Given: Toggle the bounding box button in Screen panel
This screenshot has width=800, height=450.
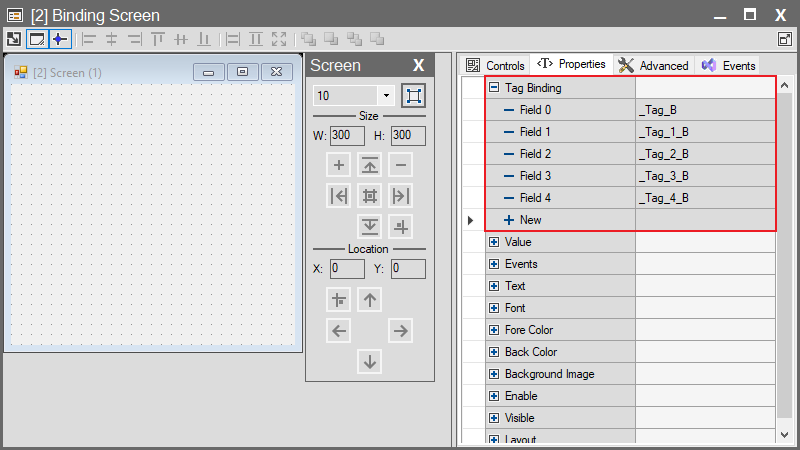Looking at the screenshot, I should (413, 96).
